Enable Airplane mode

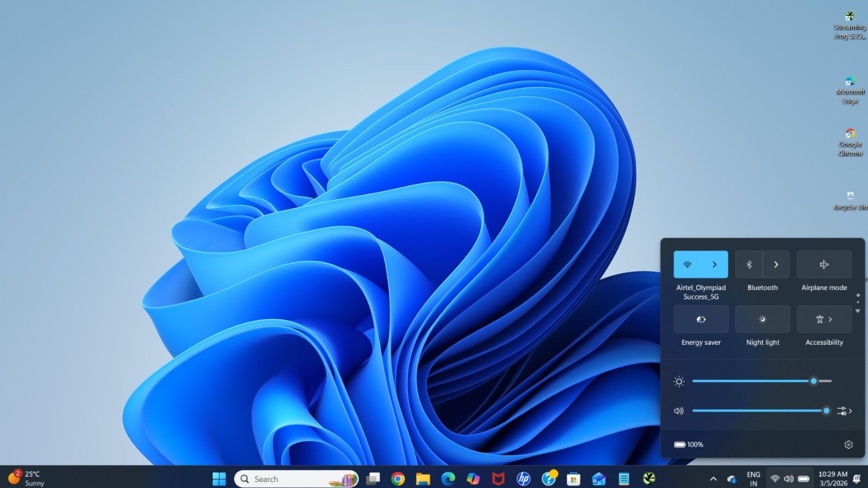(824, 264)
